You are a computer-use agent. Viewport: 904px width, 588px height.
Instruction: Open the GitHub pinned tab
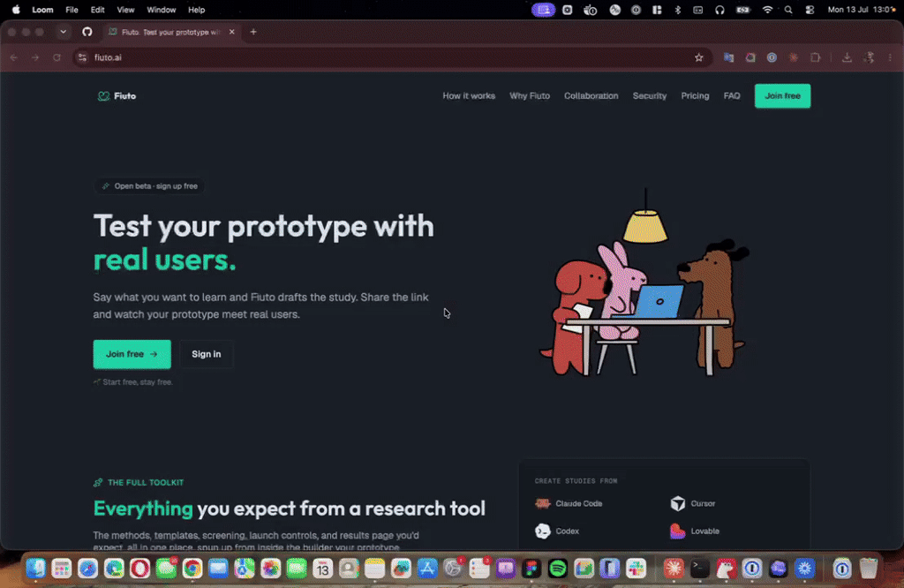[87, 32]
